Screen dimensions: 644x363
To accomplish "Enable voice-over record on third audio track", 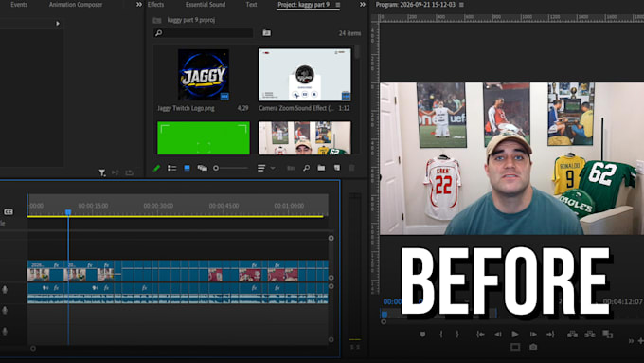I will pyautogui.click(x=5, y=331).
